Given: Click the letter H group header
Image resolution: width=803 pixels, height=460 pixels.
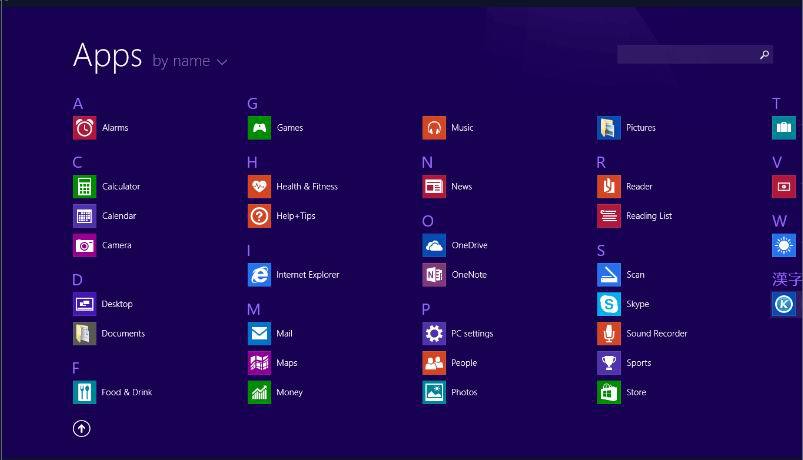Looking at the screenshot, I should coord(252,162).
